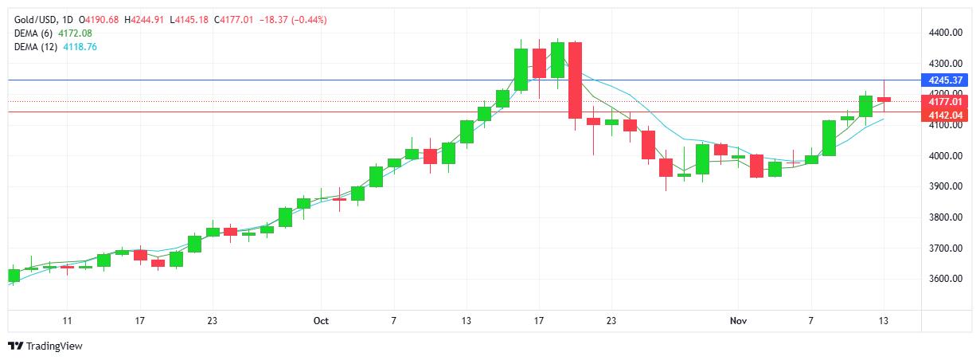Click the 4000.00 price axis tick

click(x=944, y=156)
